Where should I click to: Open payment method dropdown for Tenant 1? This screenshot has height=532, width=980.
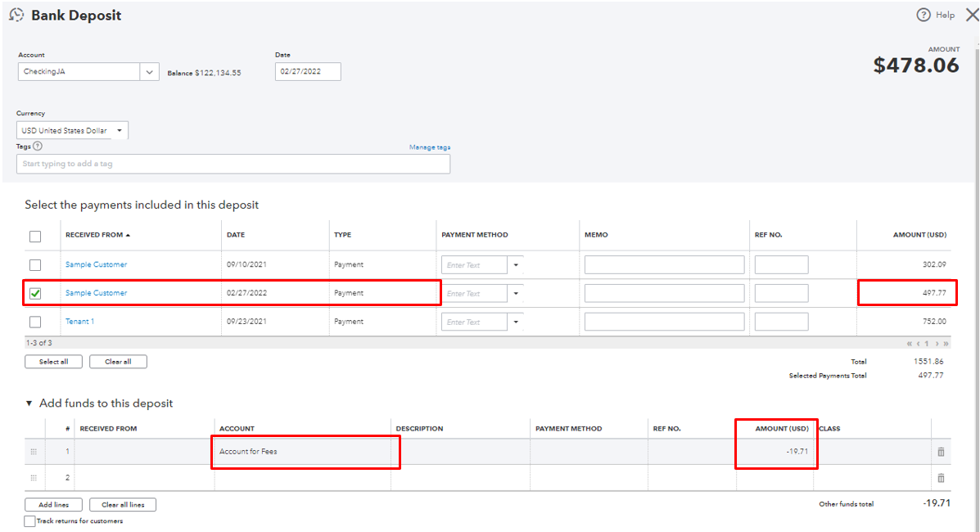click(517, 321)
